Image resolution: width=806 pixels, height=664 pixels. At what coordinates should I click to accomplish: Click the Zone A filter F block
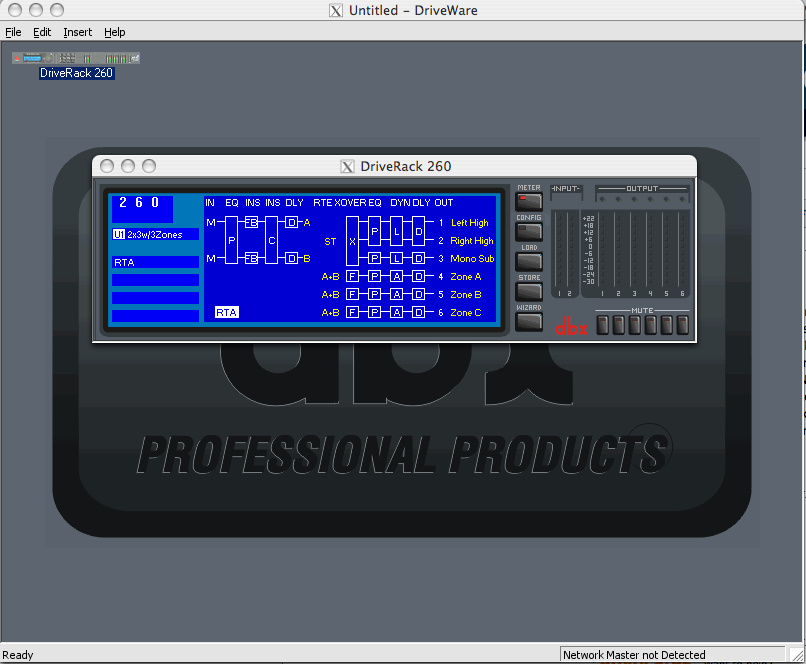[x=352, y=277]
